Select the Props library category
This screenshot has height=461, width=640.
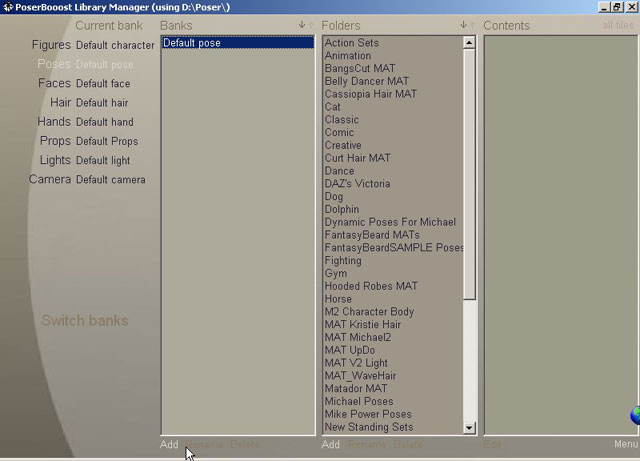pyautogui.click(x=55, y=141)
